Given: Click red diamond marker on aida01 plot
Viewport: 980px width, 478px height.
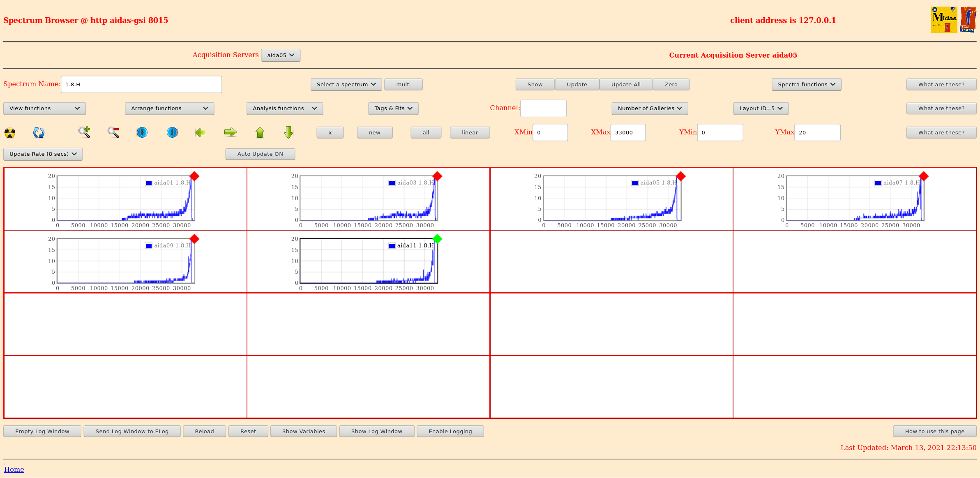Looking at the screenshot, I should [x=194, y=176].
